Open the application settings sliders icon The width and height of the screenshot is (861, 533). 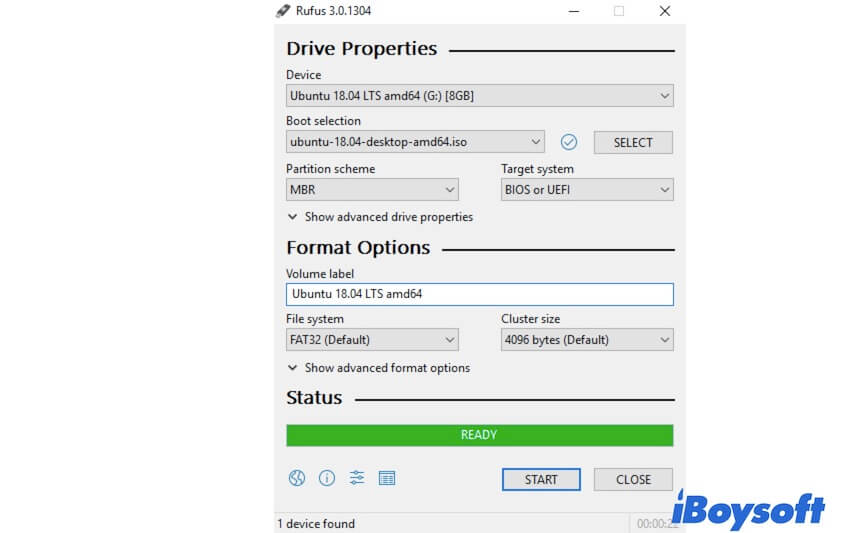pos(357,478)
